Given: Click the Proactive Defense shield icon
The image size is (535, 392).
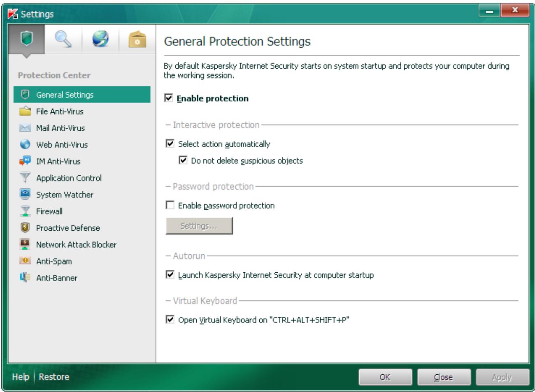Looking at the screenshot, I should (x=25, y=228).
